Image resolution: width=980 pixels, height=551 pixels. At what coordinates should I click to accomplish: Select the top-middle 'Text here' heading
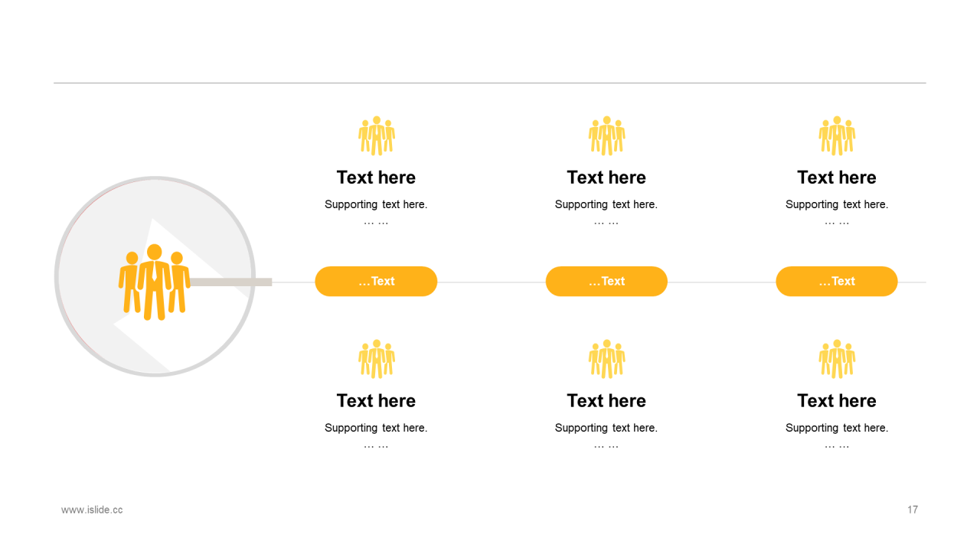(x=606, y=178)
